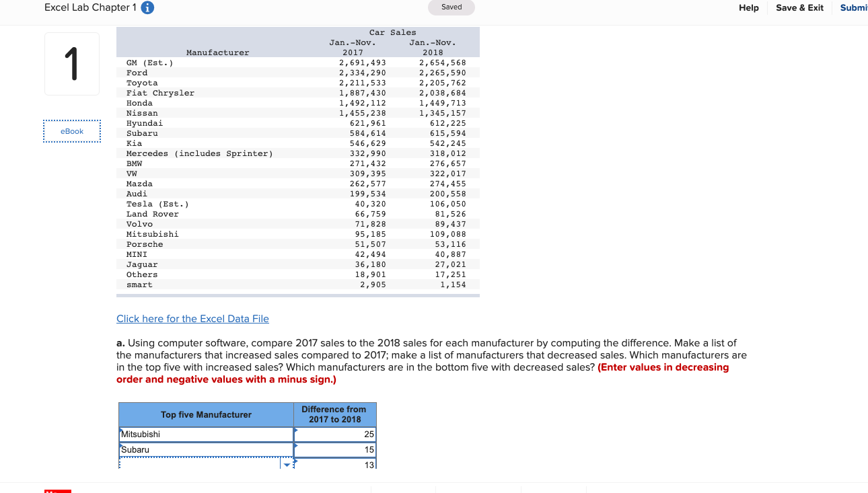The width and height of the screenshot is (868, 493).
Task: Click the Tesla (Est.) row in sales table
Action: [298, 204]
